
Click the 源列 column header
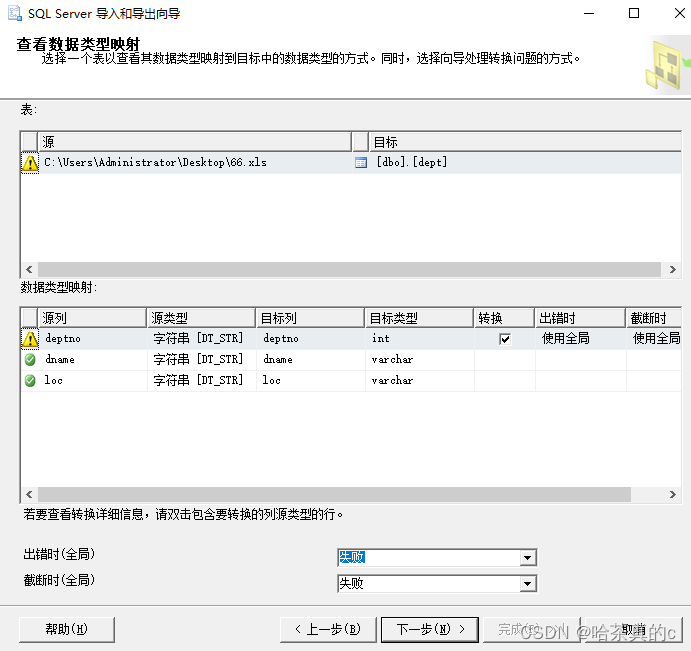pos(92,318)
